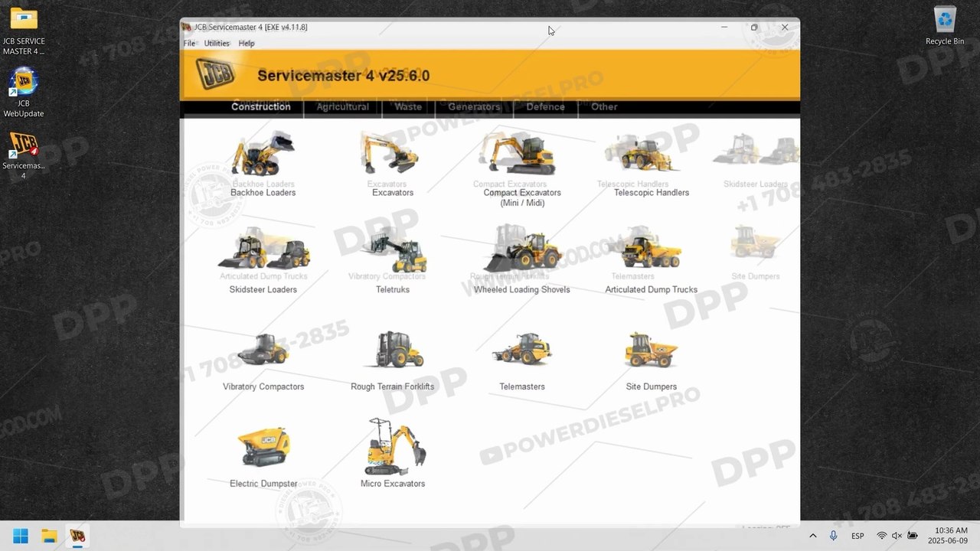Viewport: 980px width, 551px height.
Task: Select the JCB SERVICE MASTER 4 desktop folder
Action: click(24, 31)
